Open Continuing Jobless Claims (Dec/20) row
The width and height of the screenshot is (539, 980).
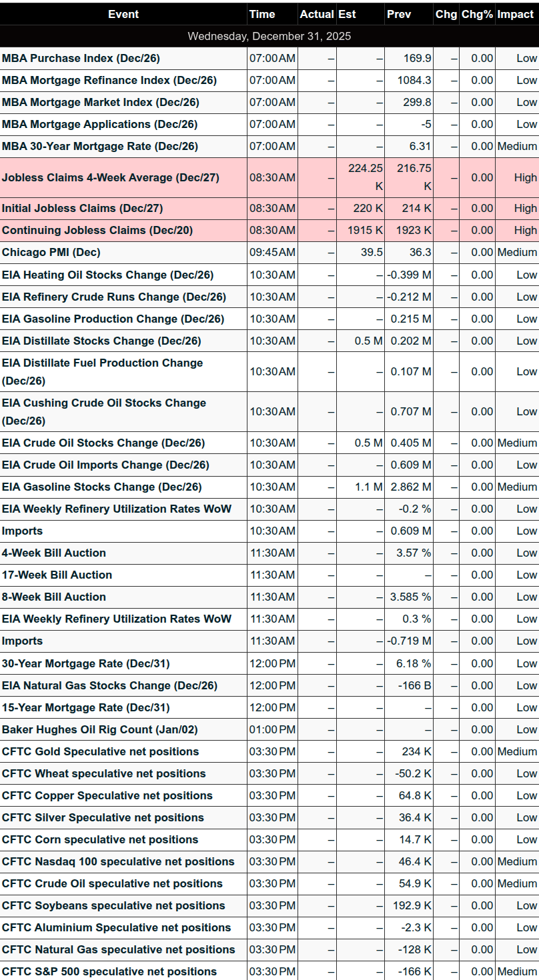(x=97, y=230)
